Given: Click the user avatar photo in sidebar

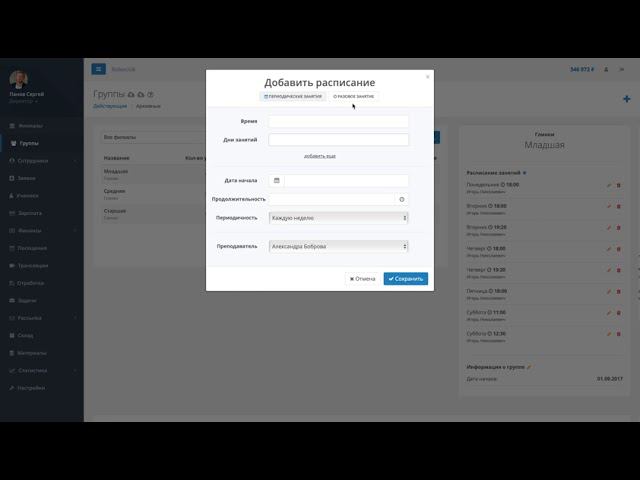Looking at the screenshot, I should pyautogui.click(x=18, y=79).
